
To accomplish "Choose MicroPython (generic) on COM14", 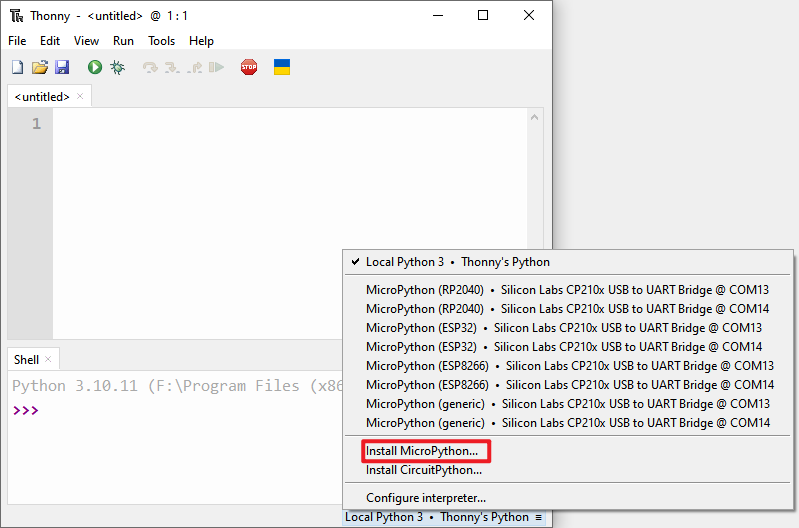I will point(568,423).
